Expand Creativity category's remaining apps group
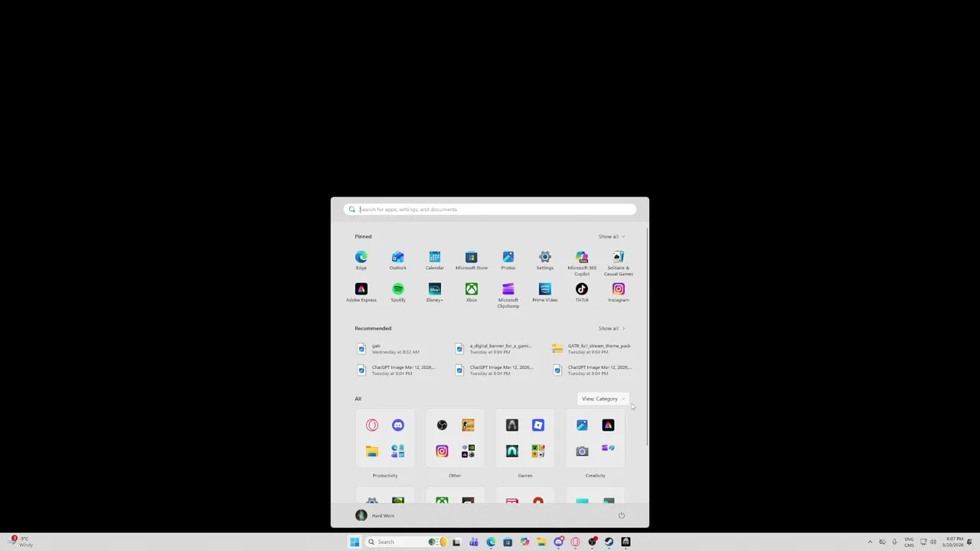This screenshot has height=551, width=980. 608,450
